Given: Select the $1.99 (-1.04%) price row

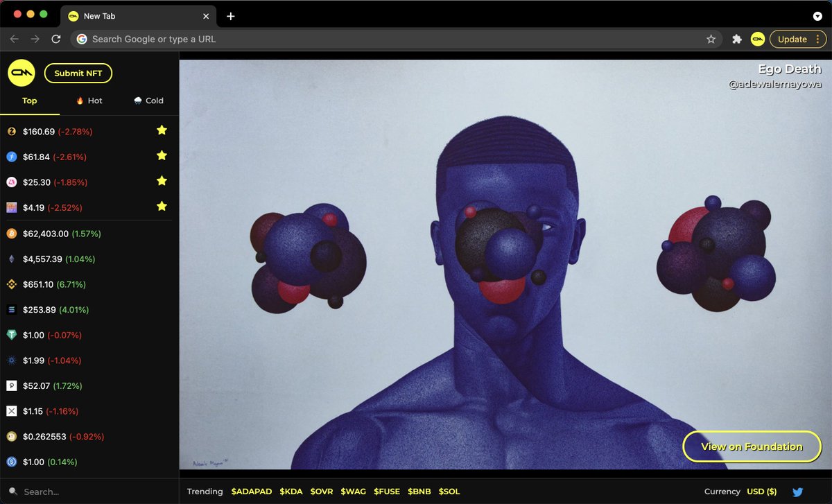Looking at the screenshot, I should (89, 360).
